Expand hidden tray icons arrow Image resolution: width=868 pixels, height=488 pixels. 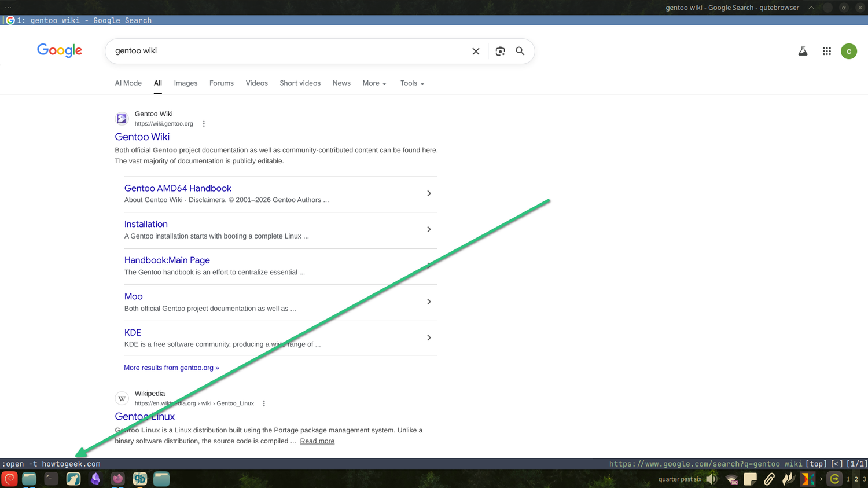pyautogui.click(x=821, y=479)
